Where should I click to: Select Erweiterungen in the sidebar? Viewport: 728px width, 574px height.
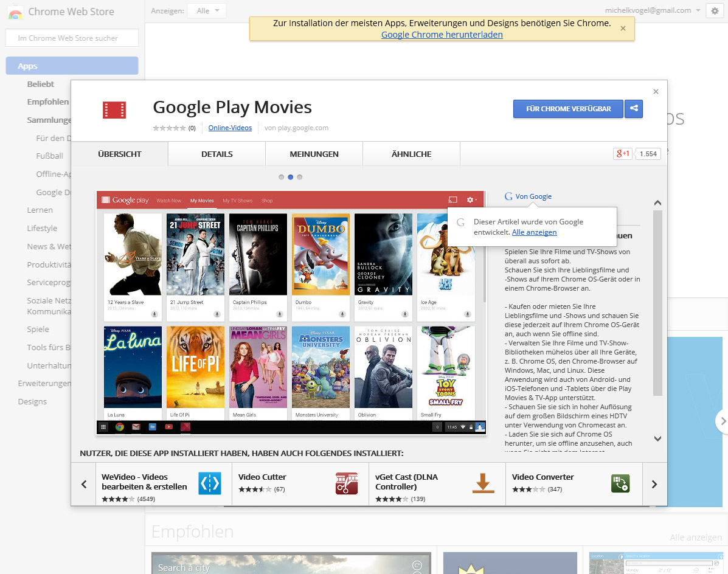pos(44,383)
